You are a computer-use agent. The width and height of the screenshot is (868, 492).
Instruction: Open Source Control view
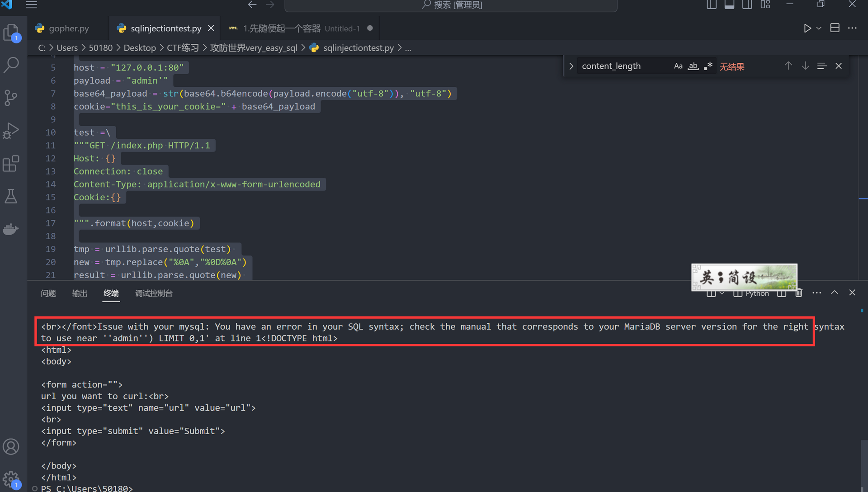[11, 97]
